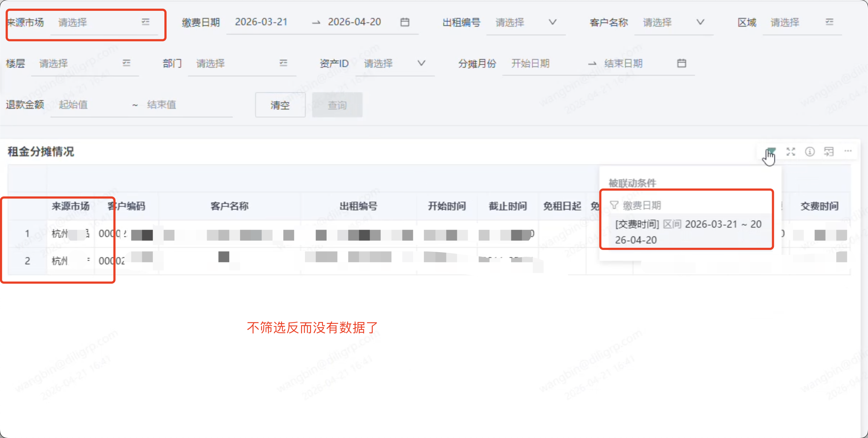
Task: Open the calendar picker for 缴费日期
Action: point(405,22)
